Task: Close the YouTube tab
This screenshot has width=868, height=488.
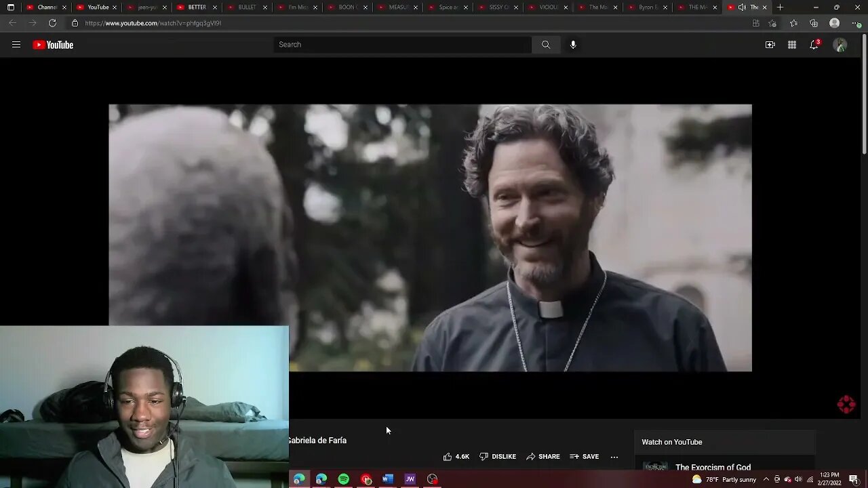Action: pyautogui.click(x=115, y=7)
